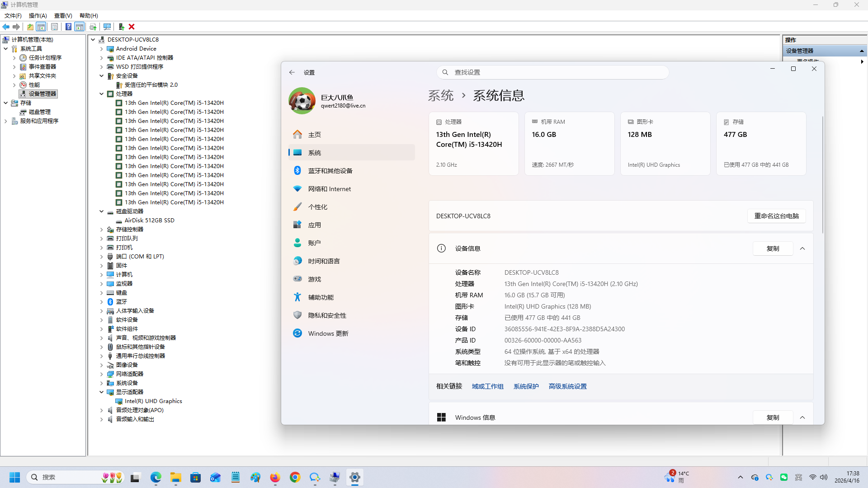Open Firefox from the taskbar
Viewport: 868px width, 488px height.
[275, 478]
